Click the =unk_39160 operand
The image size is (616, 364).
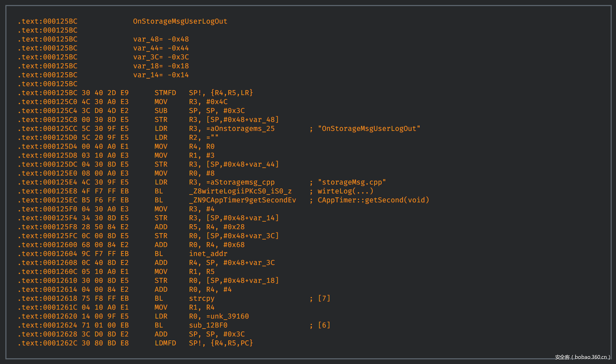(x=228, y=316)
